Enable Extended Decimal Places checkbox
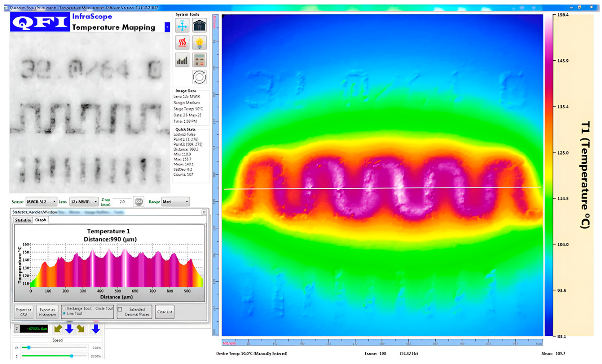This screenshot has width=602, height=364. tap(120, 309)
